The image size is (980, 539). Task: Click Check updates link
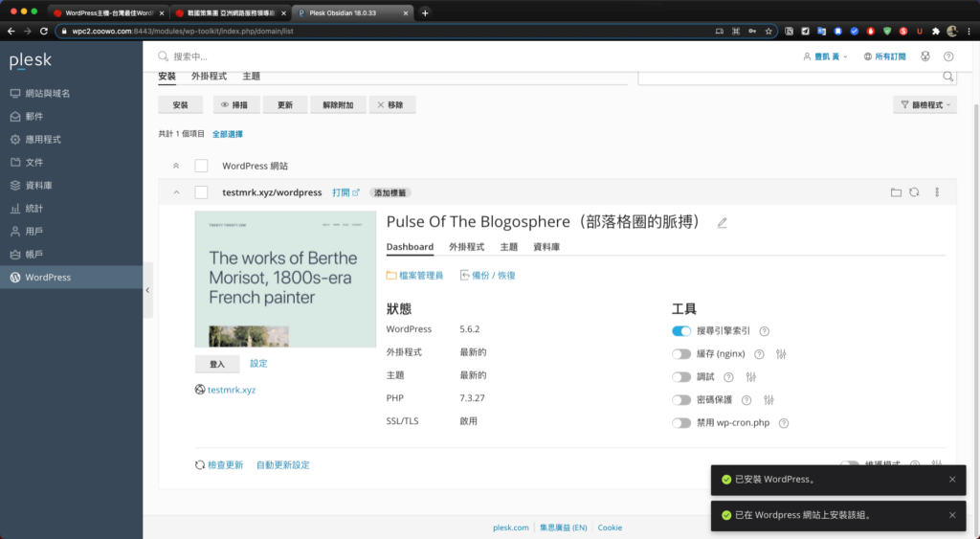coord(219,465)
